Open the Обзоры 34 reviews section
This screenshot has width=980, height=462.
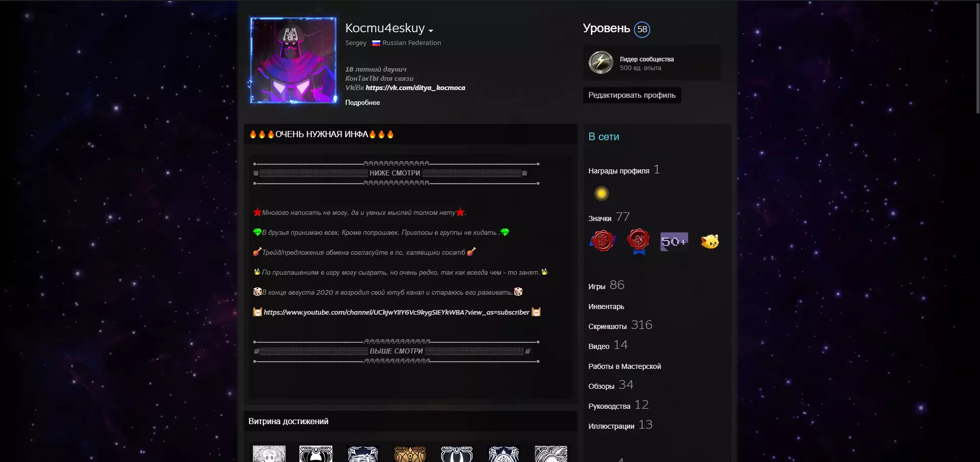tap(611, 385)
